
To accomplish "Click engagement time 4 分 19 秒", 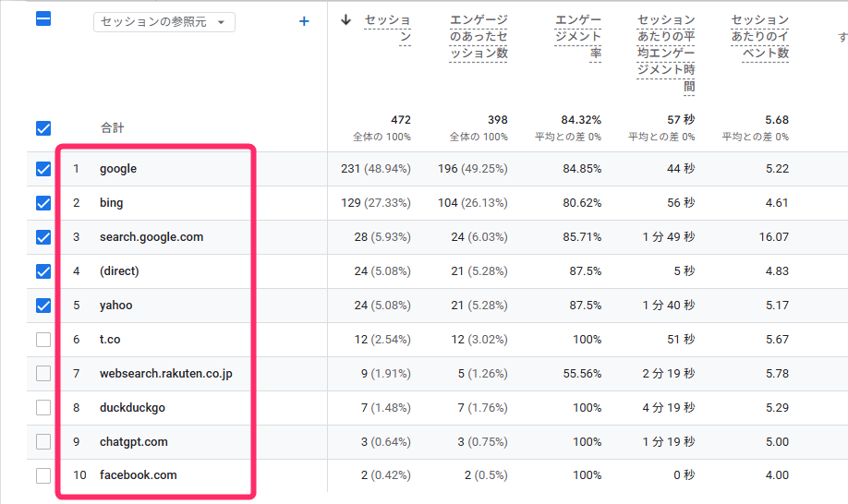I will tap(669, 408).
